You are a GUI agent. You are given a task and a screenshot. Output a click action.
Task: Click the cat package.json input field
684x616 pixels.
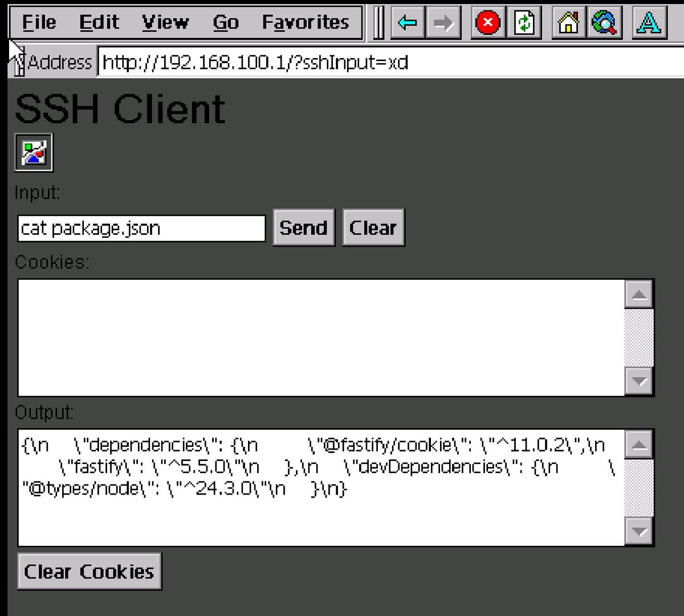point(141,229)
